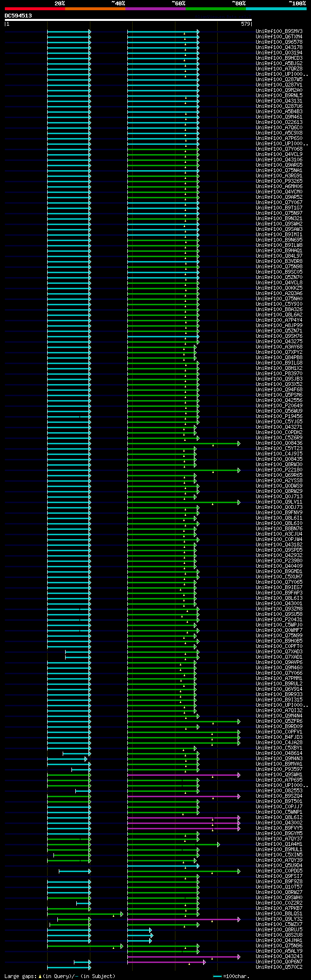311x980 pixels.
Task: Click the UniRef100_Q1A4H1 label
Action: coord(279,844)
